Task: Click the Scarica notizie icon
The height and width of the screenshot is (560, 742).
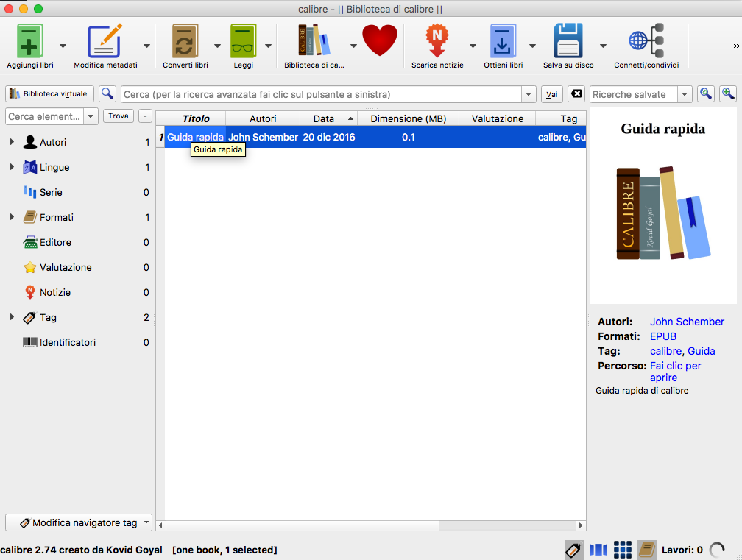Action: tap(437, 41)
